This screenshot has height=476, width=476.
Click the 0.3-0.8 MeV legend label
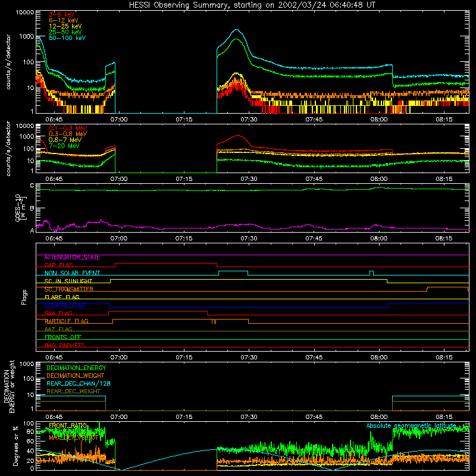68,134
